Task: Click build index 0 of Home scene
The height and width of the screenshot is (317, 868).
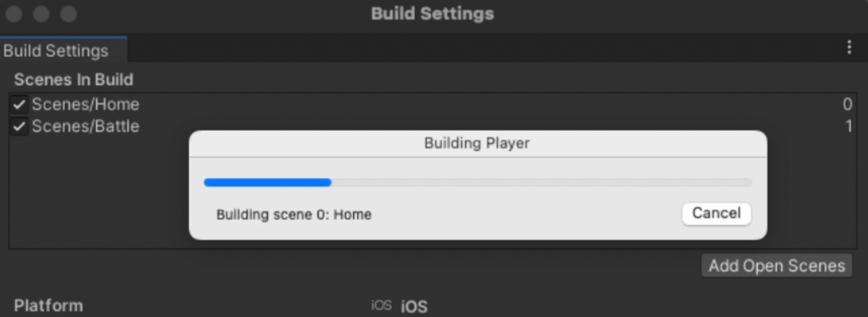Action: 847,105
